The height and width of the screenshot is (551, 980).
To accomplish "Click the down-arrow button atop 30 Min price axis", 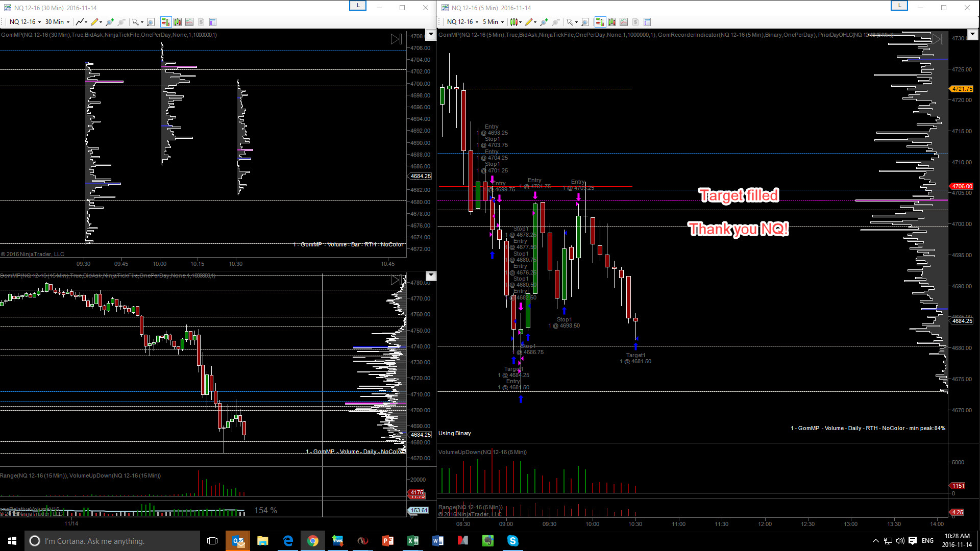I will [431, 35].
